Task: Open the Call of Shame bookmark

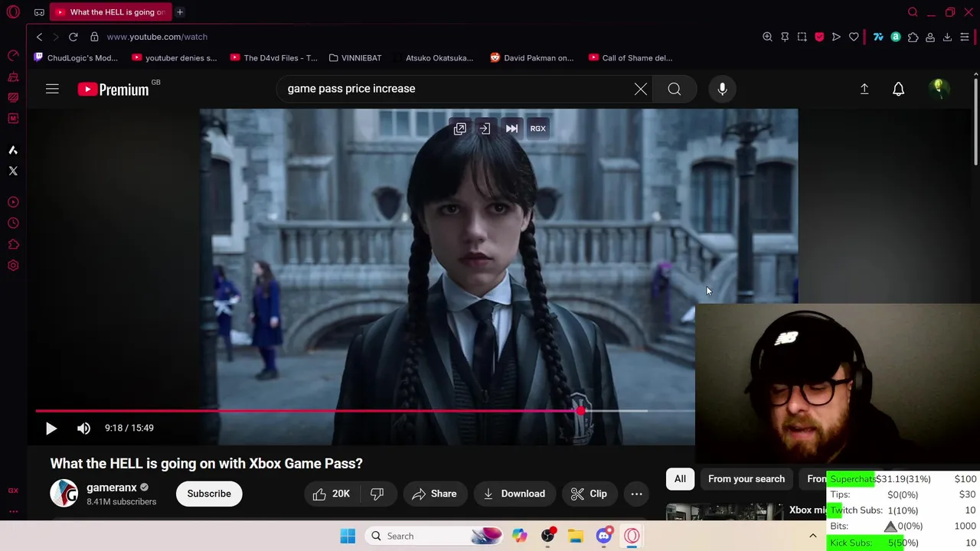Action: 631,58
